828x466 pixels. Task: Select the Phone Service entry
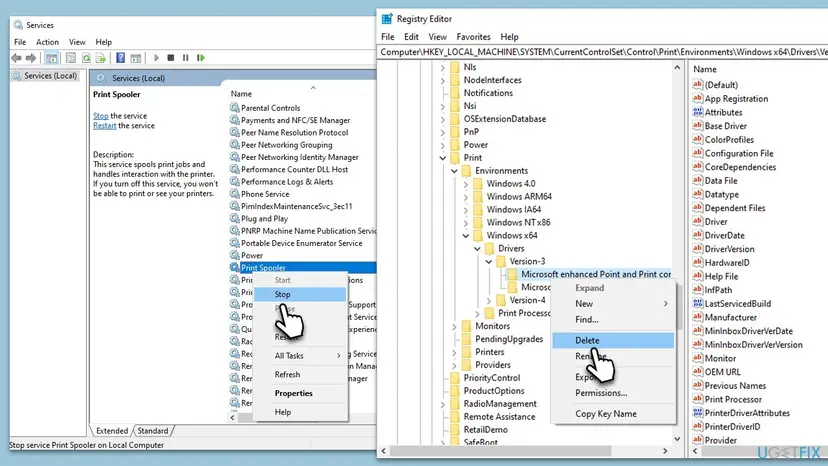point(265,194)
